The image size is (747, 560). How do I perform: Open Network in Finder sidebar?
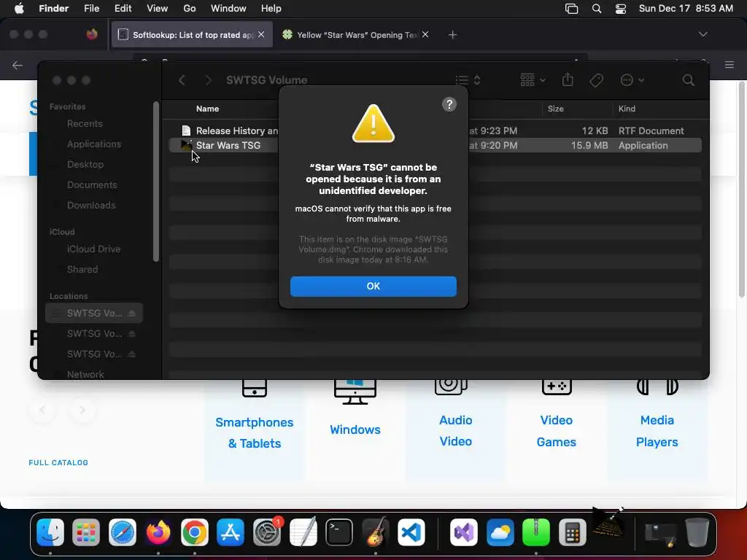(x=85, y=374)
